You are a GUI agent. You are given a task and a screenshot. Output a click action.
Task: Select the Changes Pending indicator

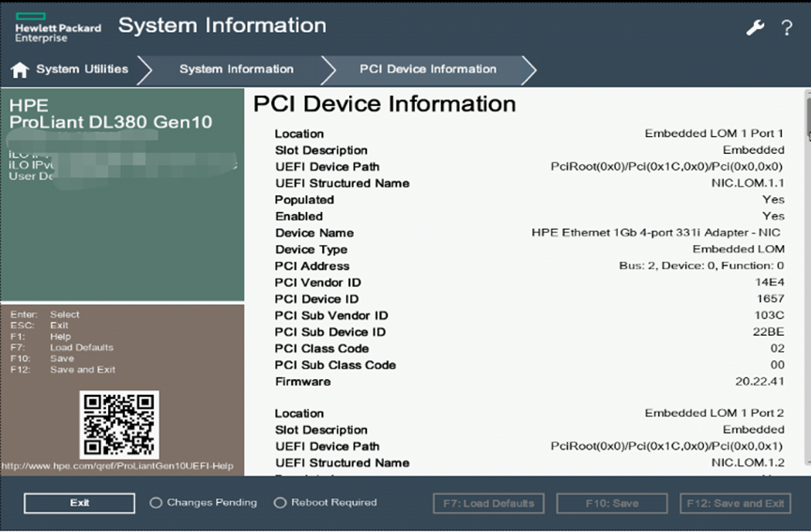click(x=156, y=503)
